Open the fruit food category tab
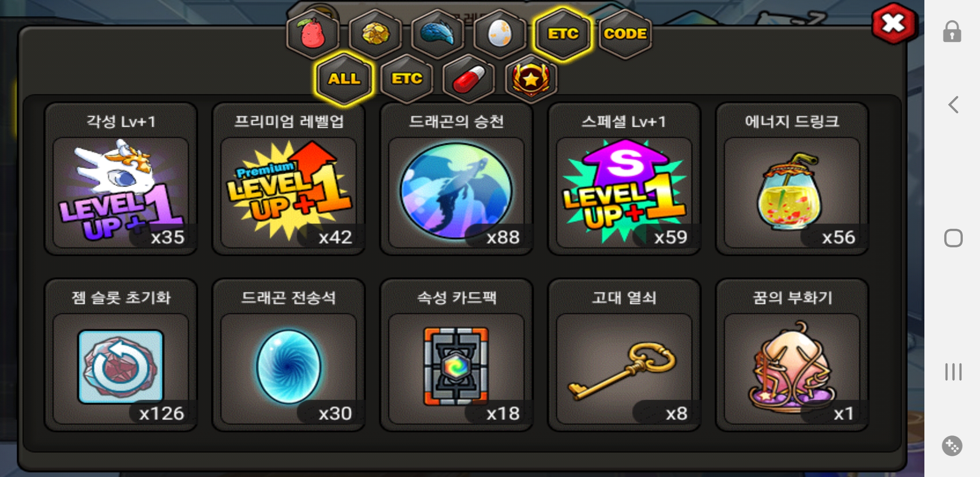This screenshot has height=477, width=980. click(313, 34)
